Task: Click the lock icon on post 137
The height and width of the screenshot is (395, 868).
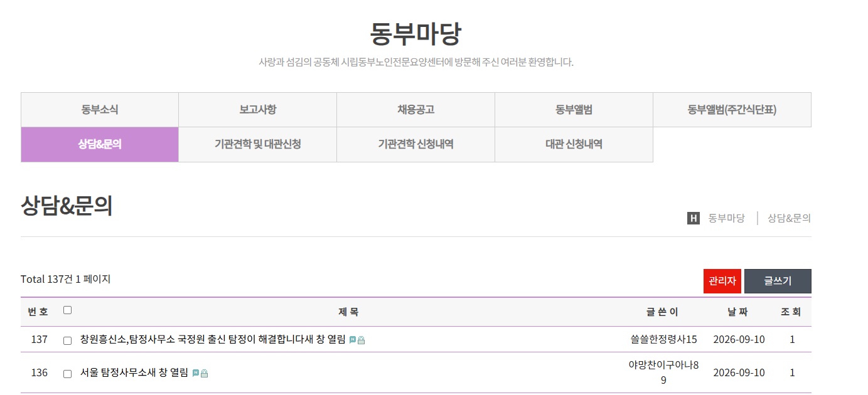Action: coord(362,340)
